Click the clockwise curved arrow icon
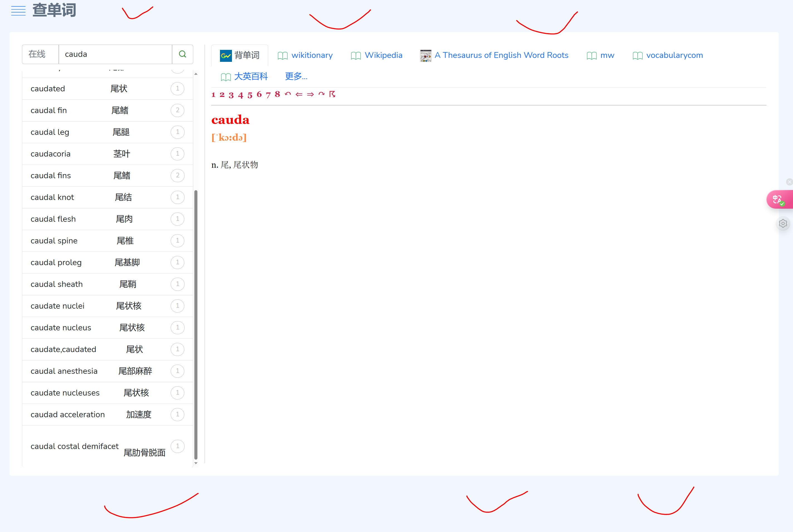Image resolution: width=793 pixels, height=532 pixels. click(321, 94)
